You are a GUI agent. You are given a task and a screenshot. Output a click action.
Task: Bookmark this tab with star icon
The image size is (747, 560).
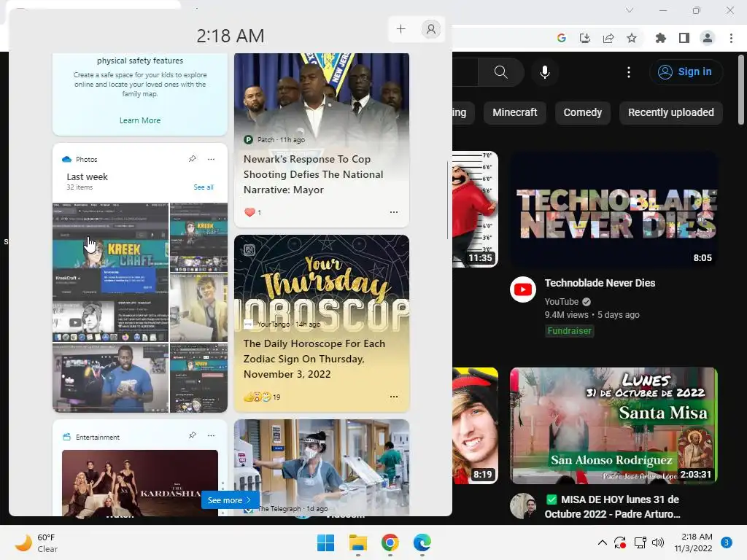632,38
